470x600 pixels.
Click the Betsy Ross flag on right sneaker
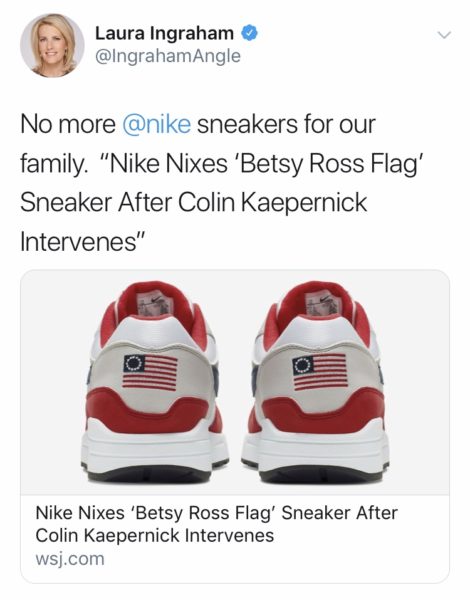(x=320, y=372)
